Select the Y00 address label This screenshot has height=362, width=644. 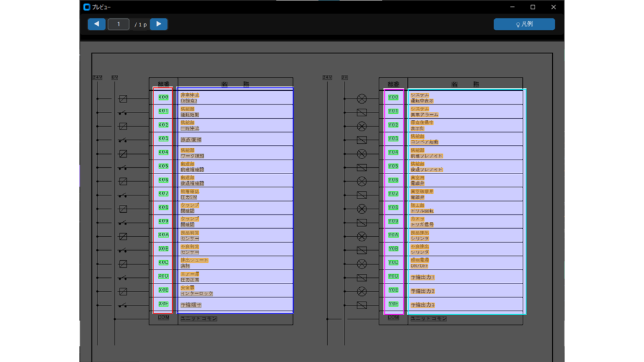pyautogui.click(x=393, y=97)
